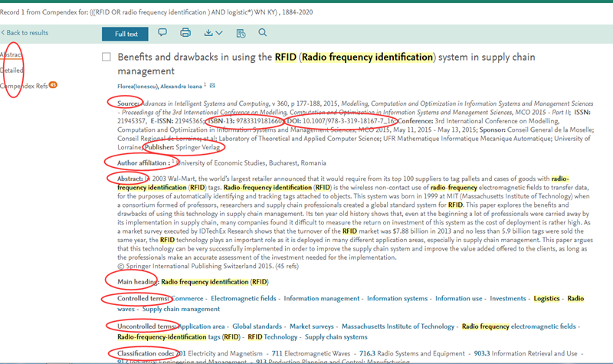Click the magnifier search icon

(x=263, y=32)
